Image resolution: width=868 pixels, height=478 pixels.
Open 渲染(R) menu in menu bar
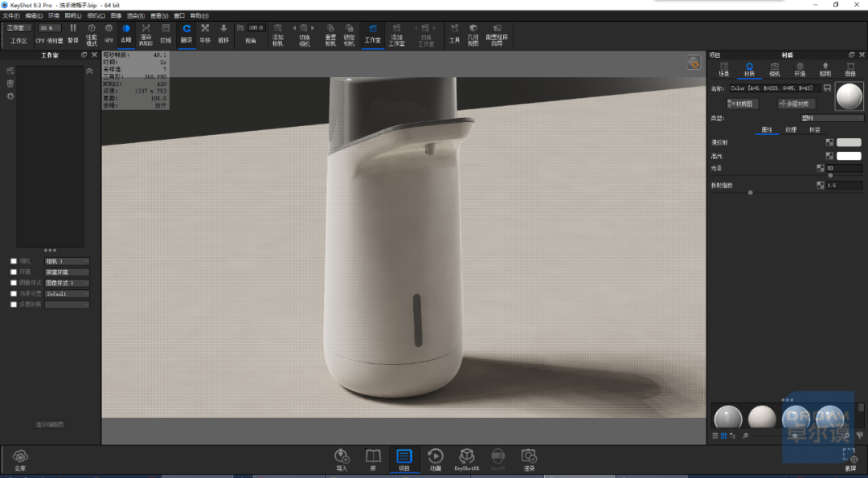pyautogui.click(x=136, y=15)
